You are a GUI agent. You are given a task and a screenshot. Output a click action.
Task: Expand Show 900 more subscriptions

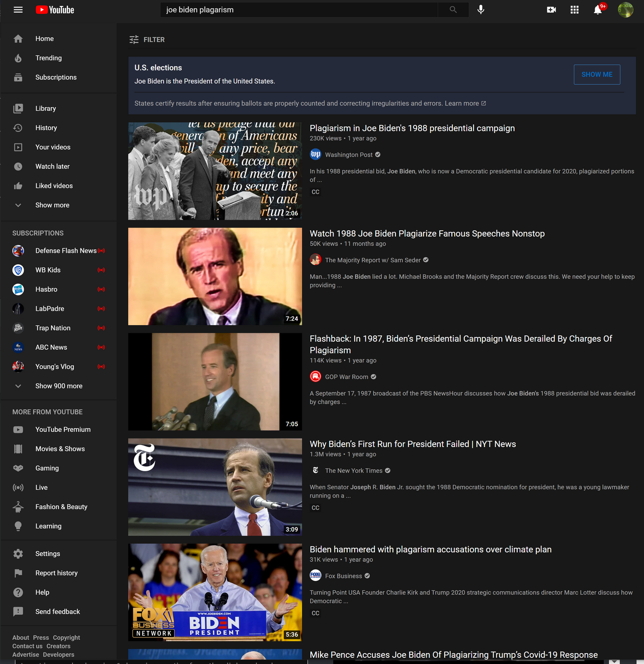coord(58,386)
